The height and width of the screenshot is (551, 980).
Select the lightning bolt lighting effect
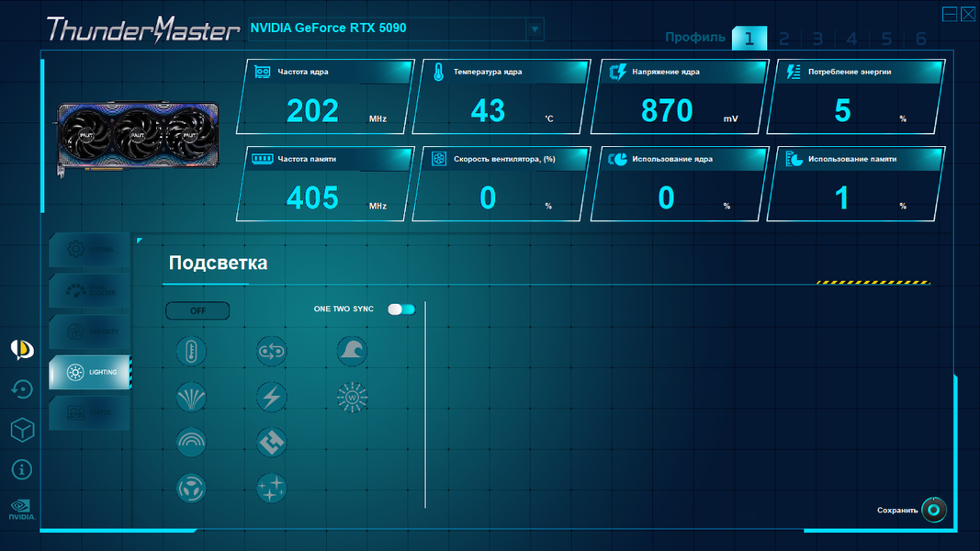pyautogui.click(x=271, y=398)
